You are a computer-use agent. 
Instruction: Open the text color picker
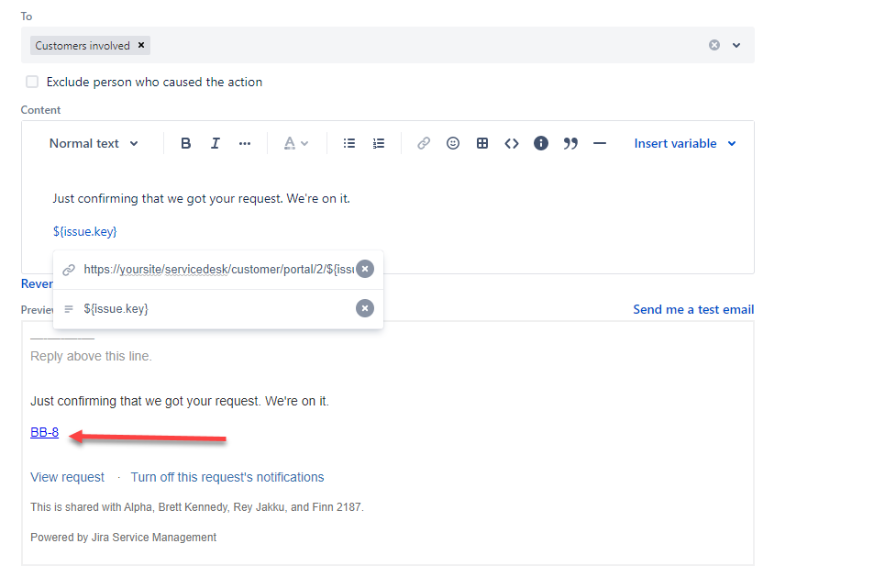(x=296, y=144)
